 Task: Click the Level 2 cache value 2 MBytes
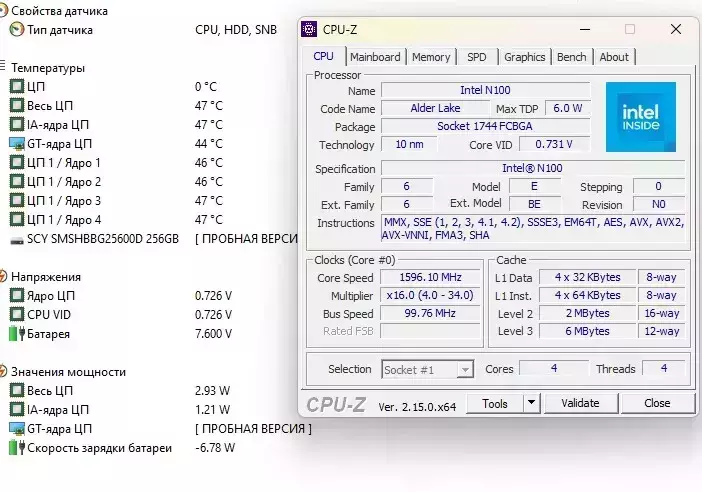tap(587, 313)
